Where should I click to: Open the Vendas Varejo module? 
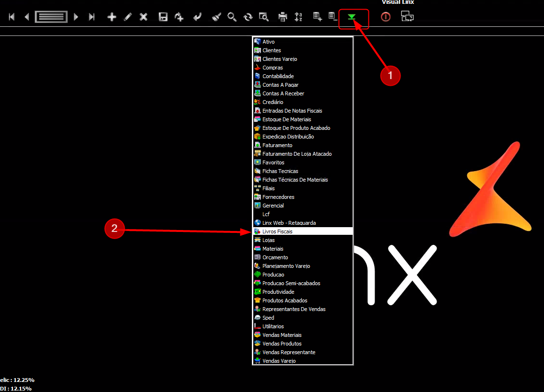click(x=303, y=361)
